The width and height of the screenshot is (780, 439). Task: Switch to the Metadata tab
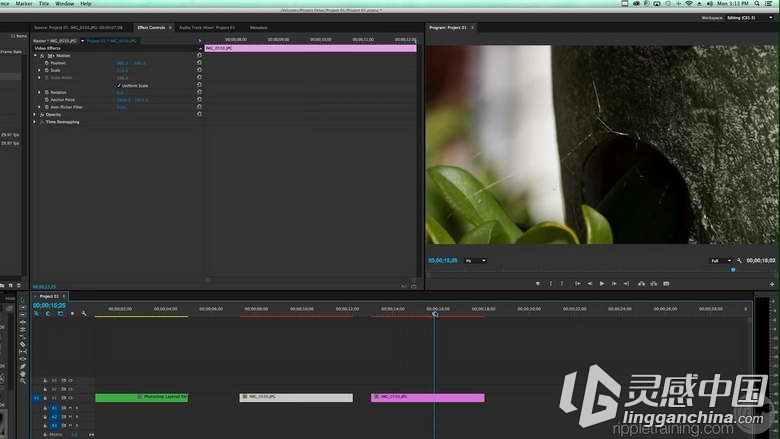tap(258, 28)
